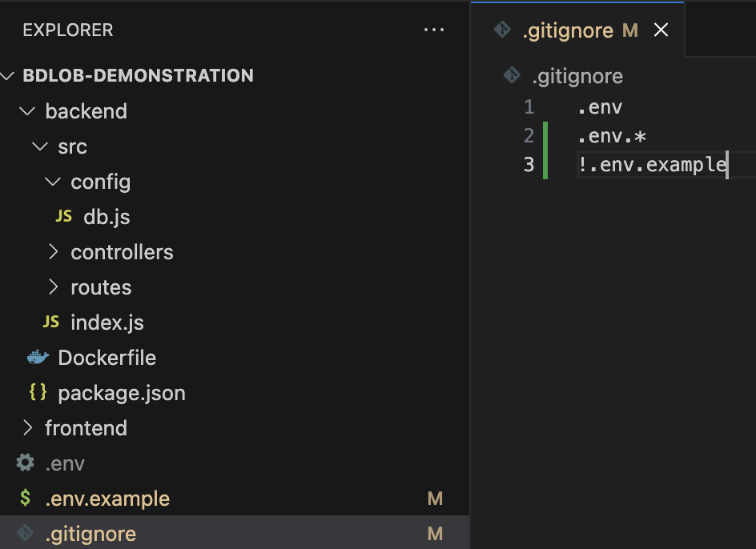Close the .gitignore editor tab
The width and height of the screenshot is (756, 549).
[661, 30]
